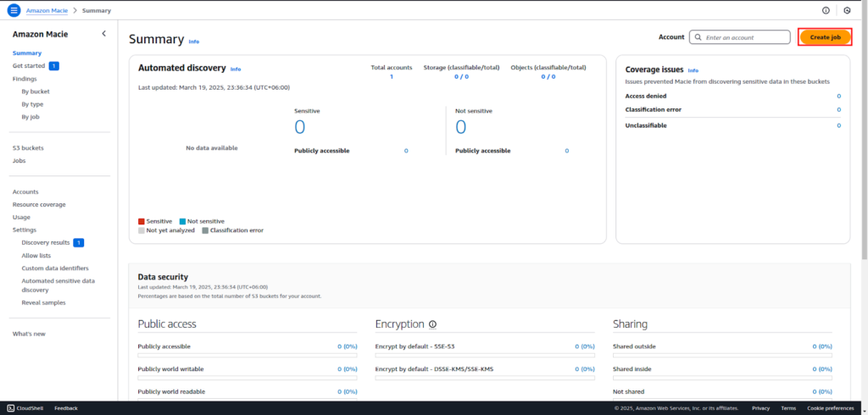Open Automated sensitive data discovery settings
The width and height of the screenshot is (868, 415).
click(58, 285)
